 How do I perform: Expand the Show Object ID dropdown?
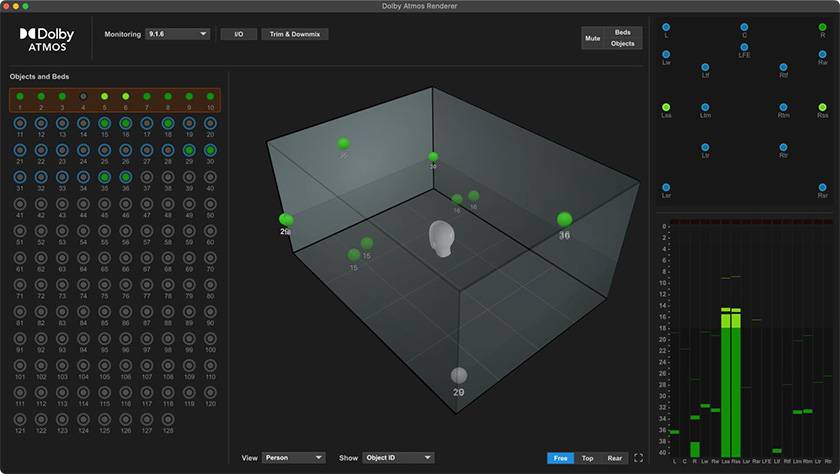tap(399, 458)
